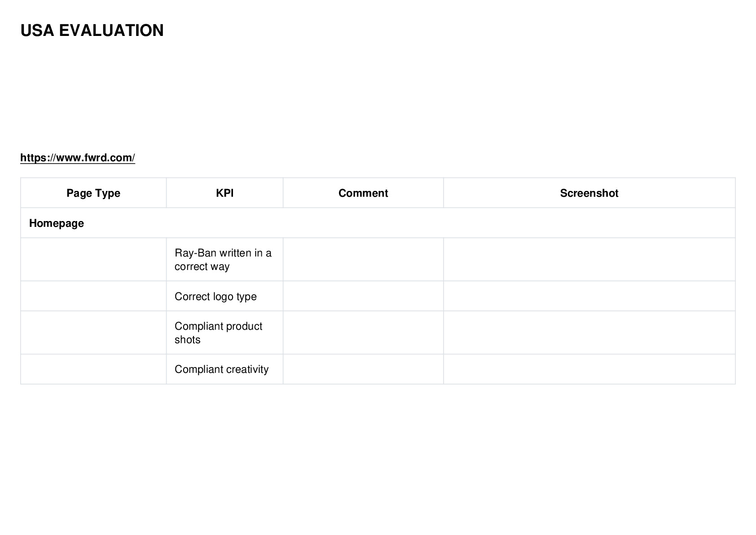
Task: Click the empty Comment cell for Compliant product shots
Action: 363,332
